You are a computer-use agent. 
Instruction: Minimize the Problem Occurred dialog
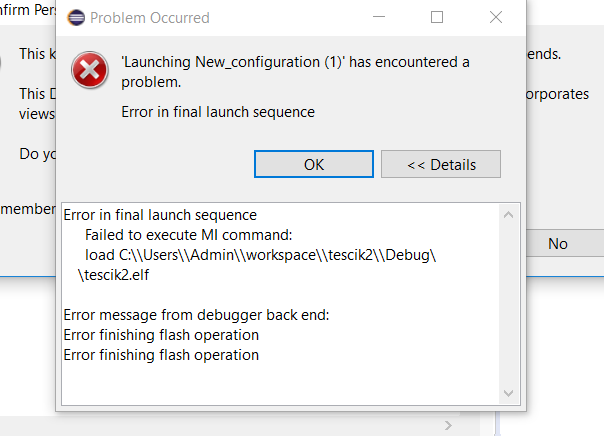coord(379,17)
